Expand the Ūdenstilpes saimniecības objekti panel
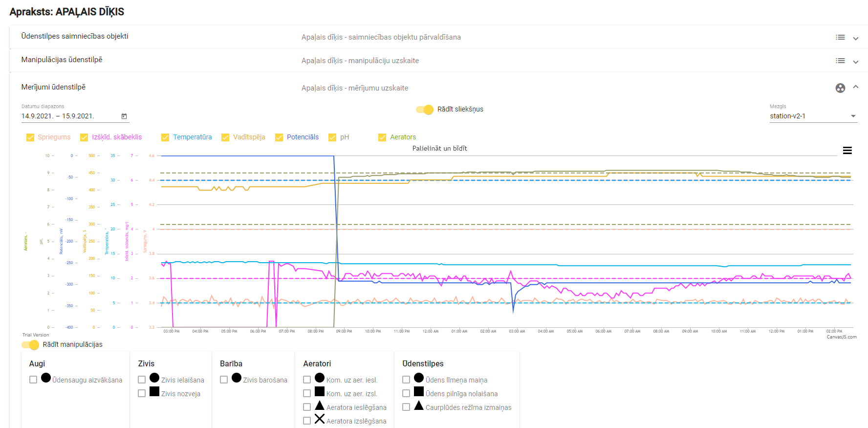868x428 pixels. tap(856, 38)
